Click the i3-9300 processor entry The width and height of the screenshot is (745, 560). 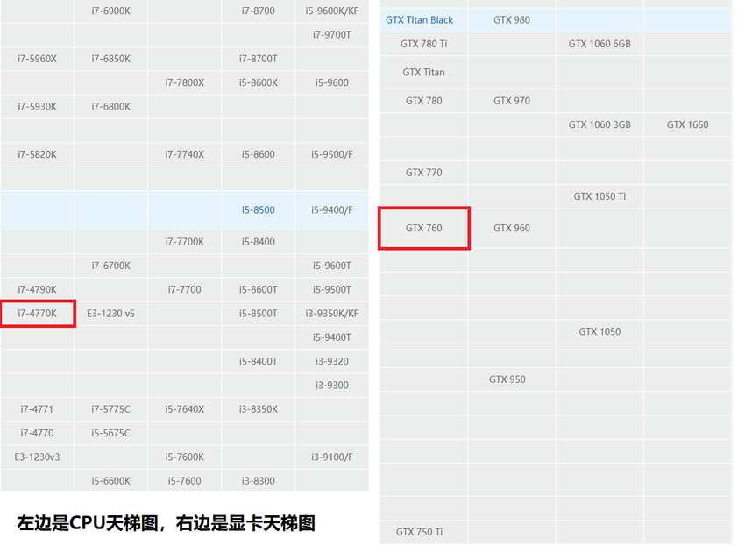click(x=332, y=386)
